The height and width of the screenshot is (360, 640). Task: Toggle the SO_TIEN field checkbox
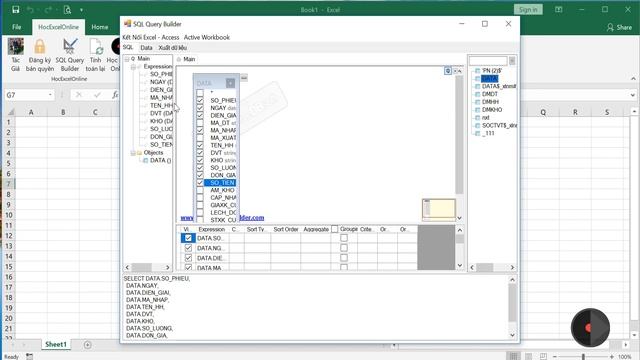point(200,182)
